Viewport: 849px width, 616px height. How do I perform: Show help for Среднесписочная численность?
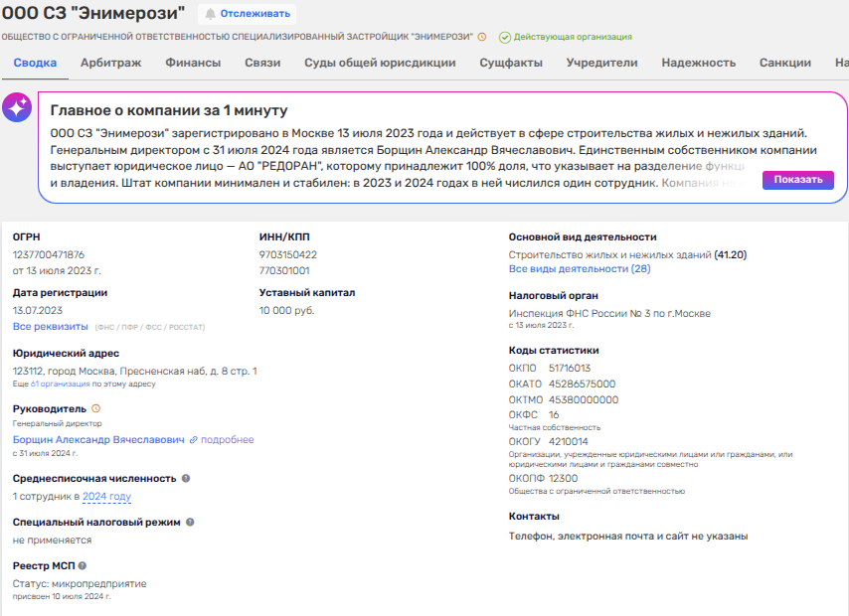tap(186, 478)
